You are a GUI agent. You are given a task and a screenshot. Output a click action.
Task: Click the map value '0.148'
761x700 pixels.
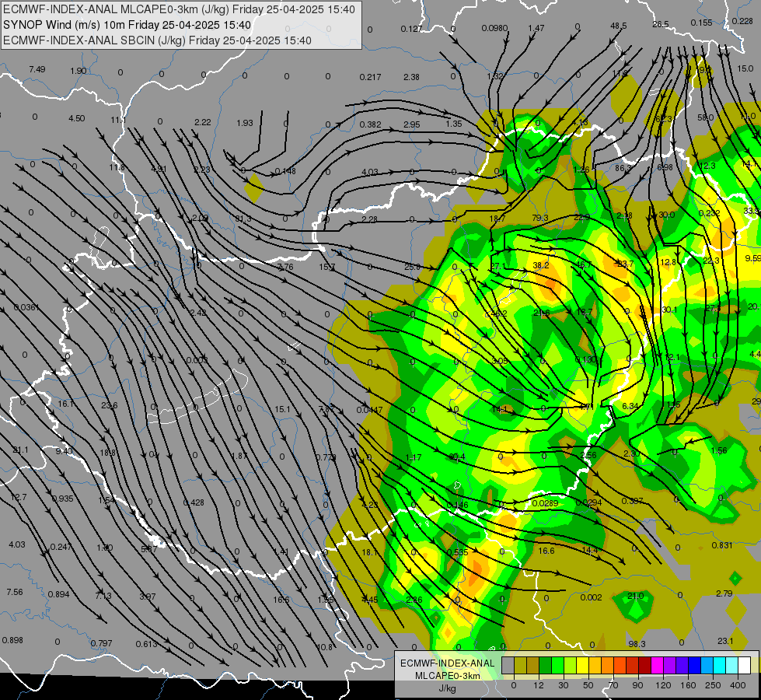(x=285, y=171)
